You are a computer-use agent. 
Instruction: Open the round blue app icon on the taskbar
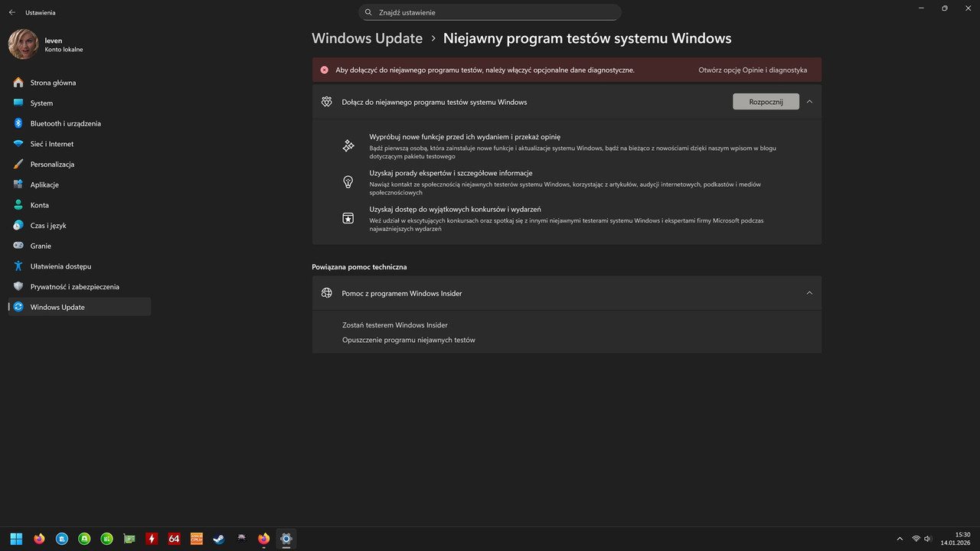(62, 539)
